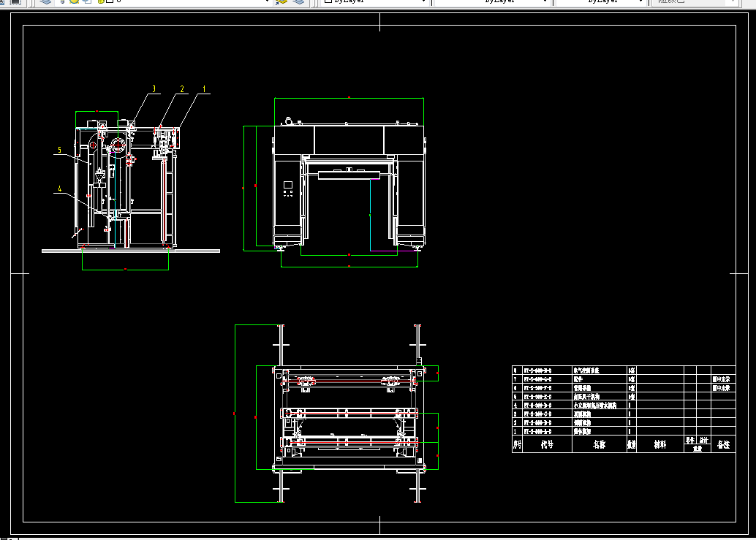Click the 代号 header in parts table
The width and height of the screenshot is (756, 540).
tap(547, 444)
